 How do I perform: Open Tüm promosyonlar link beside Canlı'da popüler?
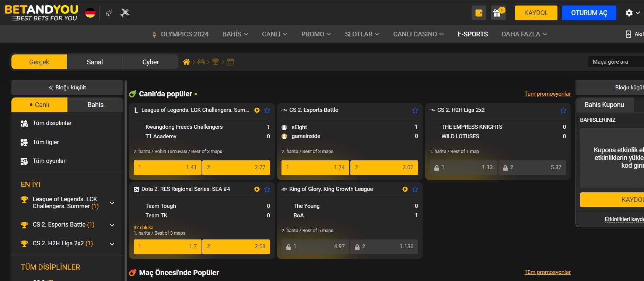(547, 94)
